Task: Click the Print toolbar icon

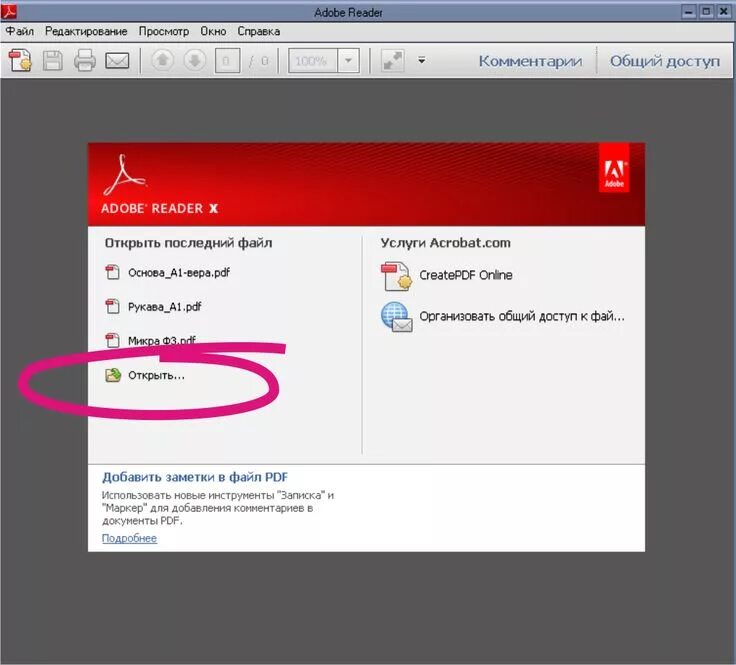Action: (84, 61)
